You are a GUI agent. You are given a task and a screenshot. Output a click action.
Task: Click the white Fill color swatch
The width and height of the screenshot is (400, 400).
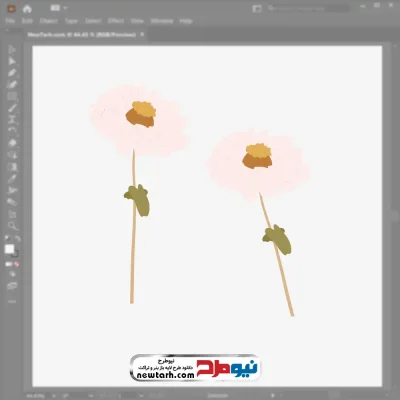[x=9, y=249]
